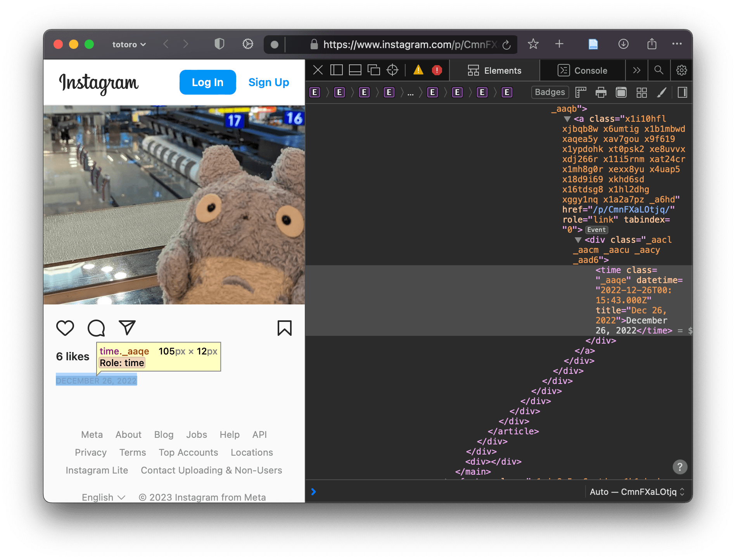The height and width of the screenshot is (560, 736).
Task: Start the element selection crosshair tool
Action: (392, 70)
